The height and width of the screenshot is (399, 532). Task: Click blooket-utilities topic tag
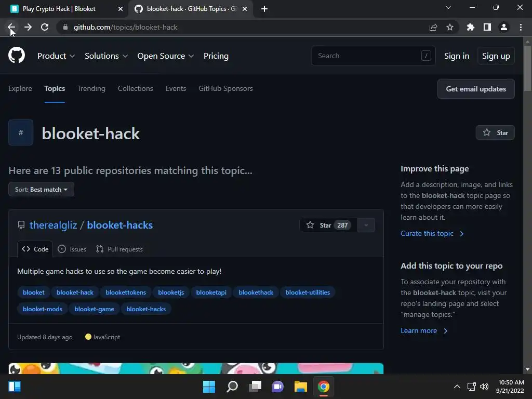[x=308, y=292]
